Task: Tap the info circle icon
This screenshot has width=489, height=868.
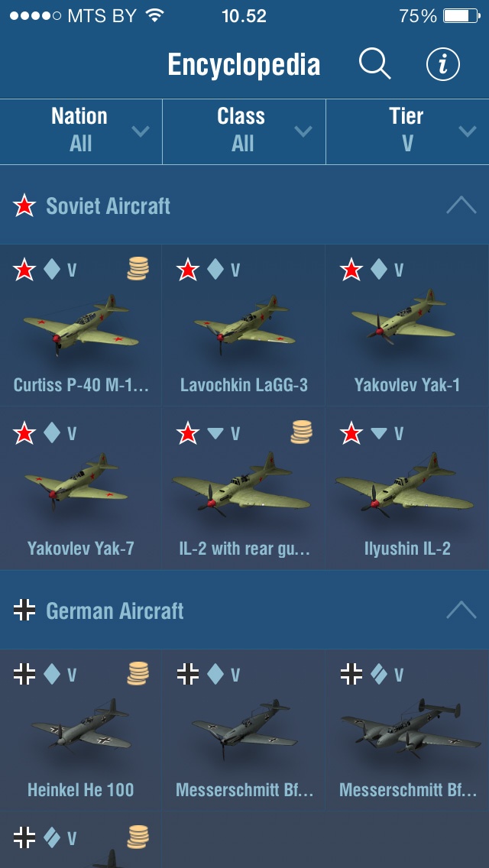Action: point(443,64)
